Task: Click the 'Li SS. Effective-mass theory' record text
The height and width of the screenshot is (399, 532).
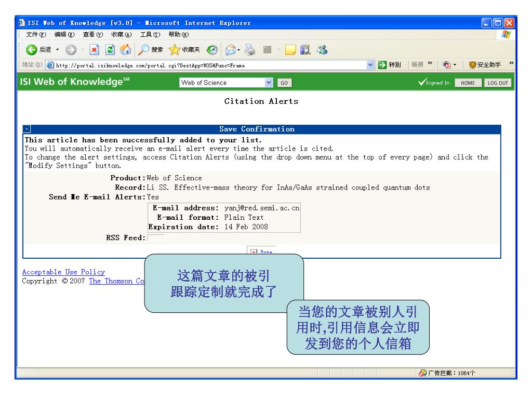Action: (288, 188)
